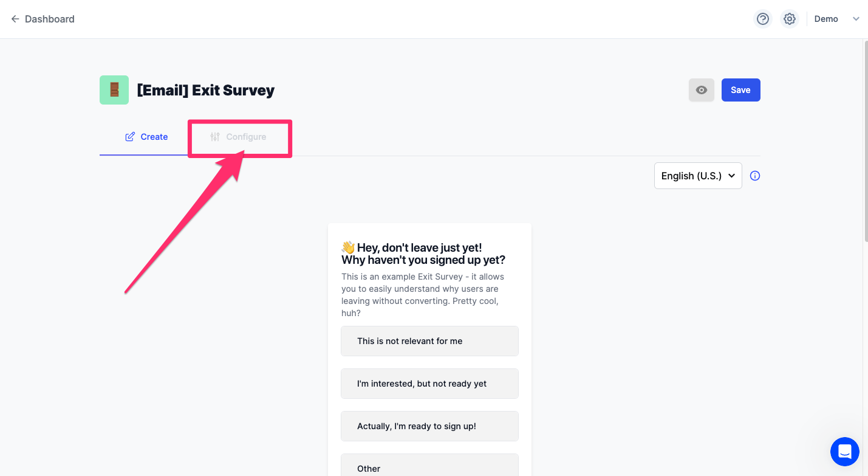Click the blue info icon near language selector
The image size is (868, 476).
point(755,176)
